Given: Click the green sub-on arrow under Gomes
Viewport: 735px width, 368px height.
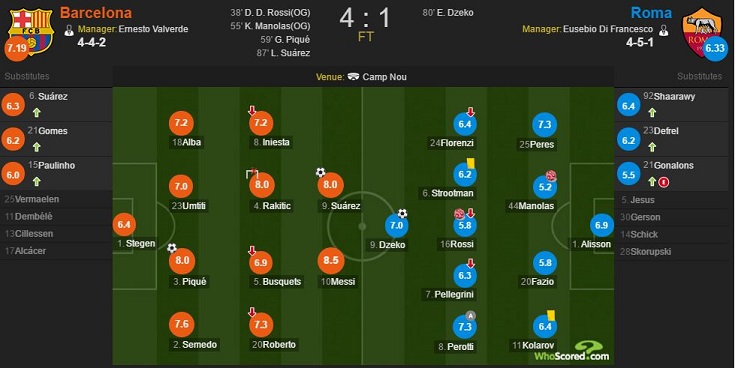Looking at the screenshot, I should point(37,147).
